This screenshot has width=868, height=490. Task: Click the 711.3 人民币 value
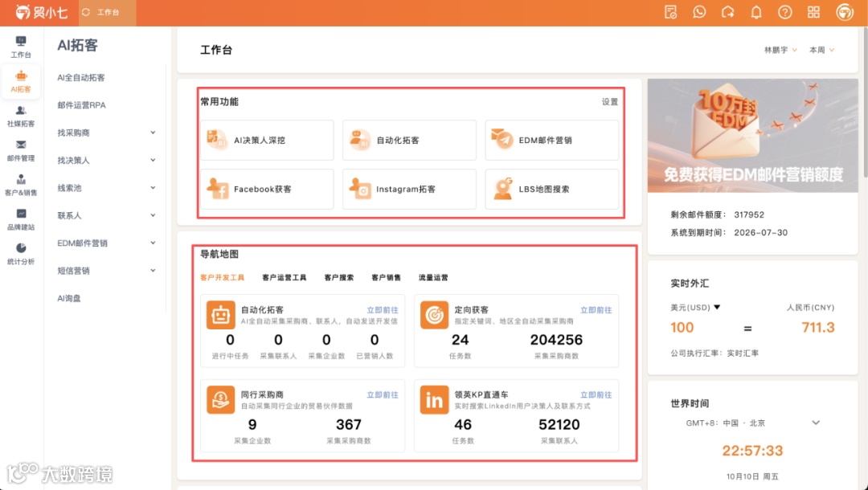click(x=817, y=328)
